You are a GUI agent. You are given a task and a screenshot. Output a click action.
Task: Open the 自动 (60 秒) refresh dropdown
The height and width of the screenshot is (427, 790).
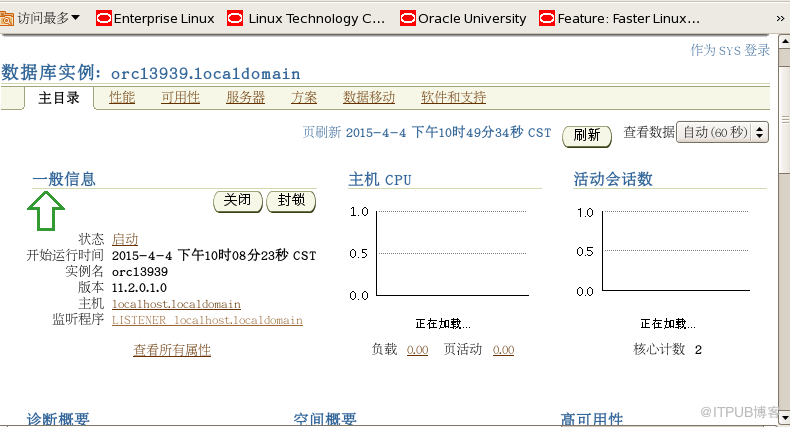[x=722, y=132]
